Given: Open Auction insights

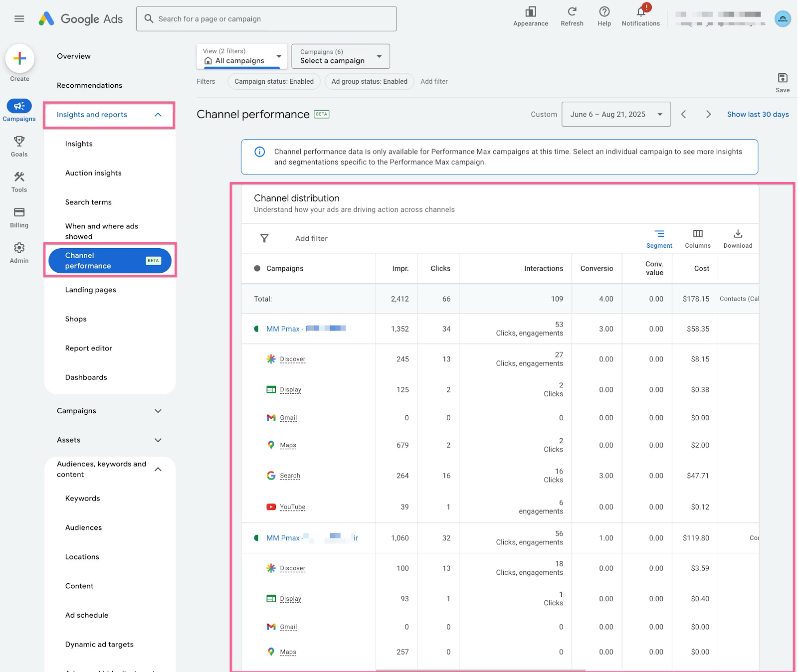Looking at the screenshot, I should click(93, 173).
